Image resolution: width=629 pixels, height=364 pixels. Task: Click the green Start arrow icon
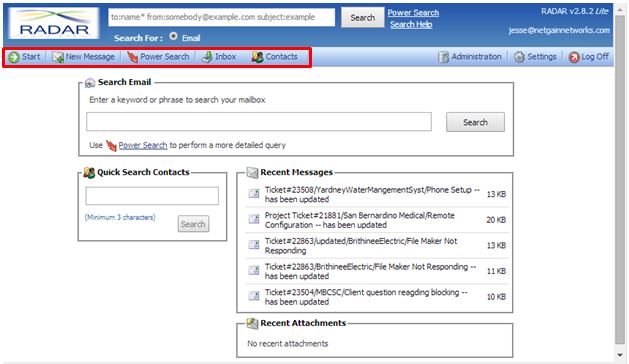[x=14, y=57]
